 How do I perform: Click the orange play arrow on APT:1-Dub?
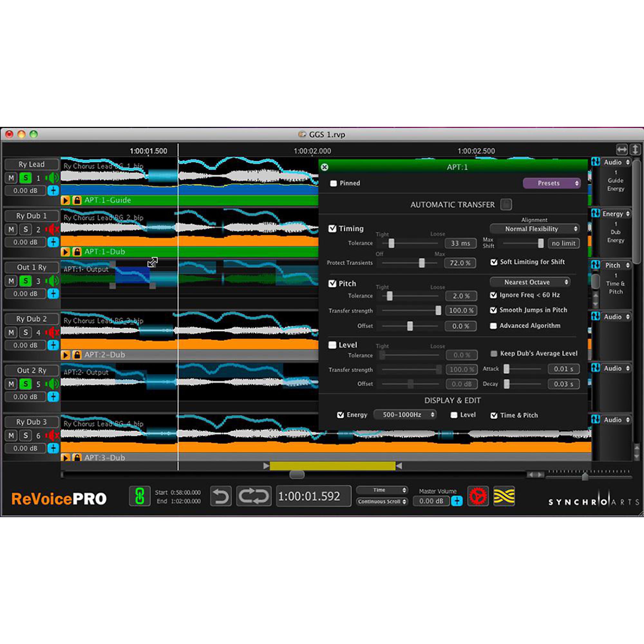[x=66, y=252]
